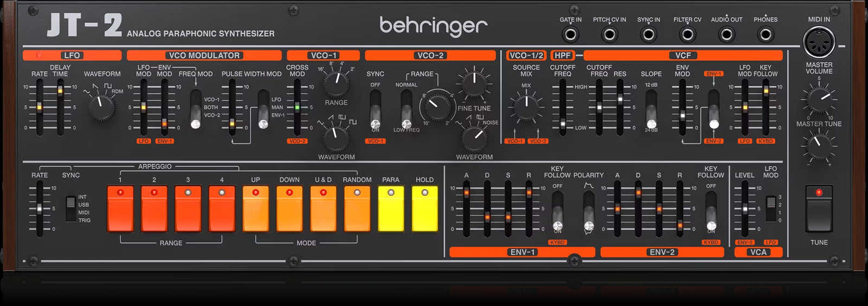
Task: Click the VCO-2 WAVEFORM knob
Action: [474, 137]
